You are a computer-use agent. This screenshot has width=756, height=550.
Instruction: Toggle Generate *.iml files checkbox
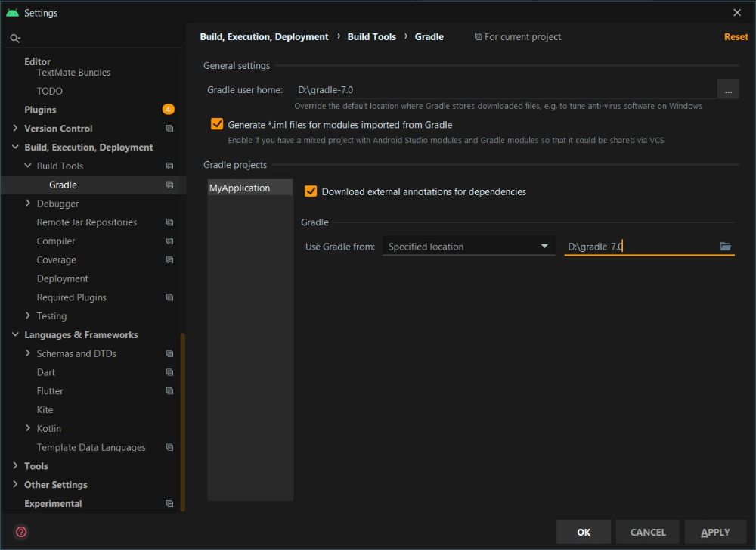pyautogui.click(x=217, y=125)
